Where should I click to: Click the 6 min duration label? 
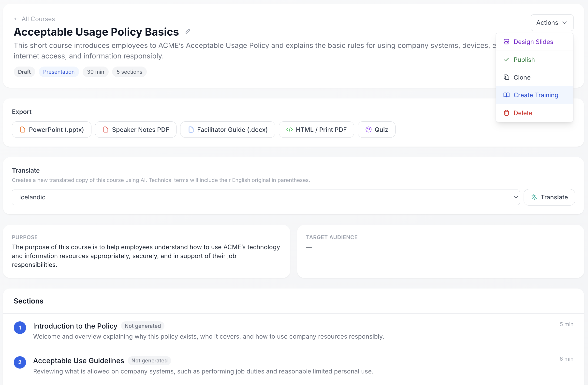(x=567, y=359)
